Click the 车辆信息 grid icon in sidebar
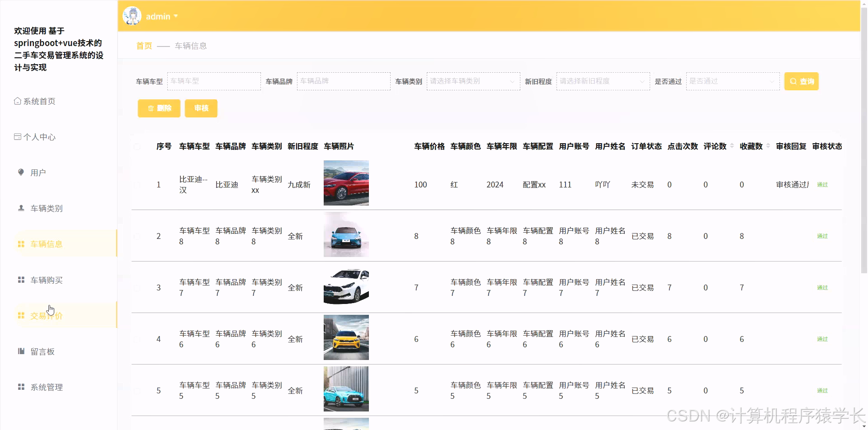868x430 pixels. point(21,244)
